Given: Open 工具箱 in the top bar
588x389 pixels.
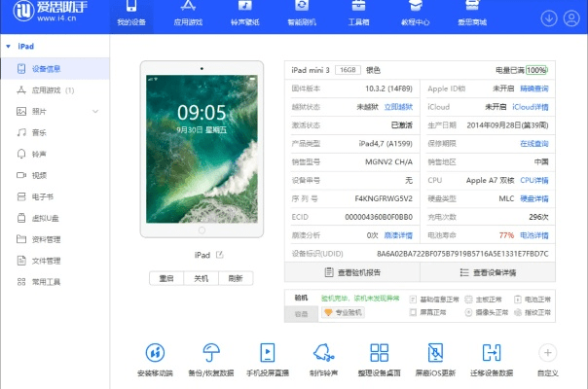Looking at the screenshot, I should pos(358,15).
